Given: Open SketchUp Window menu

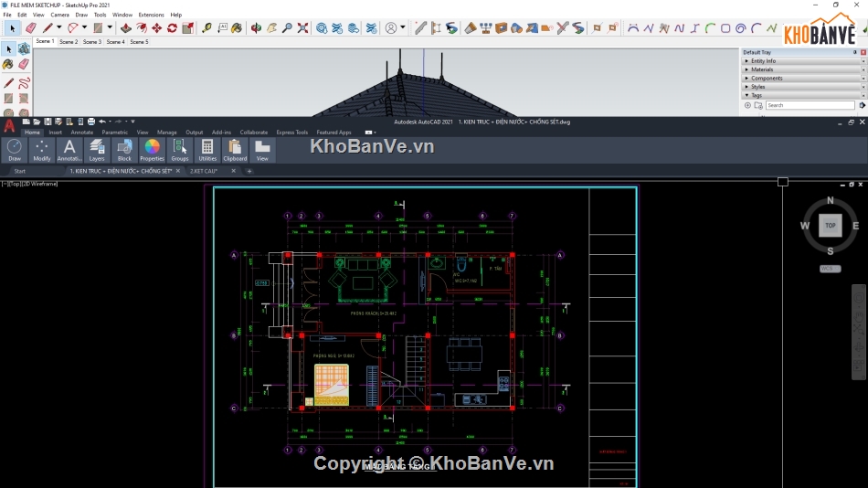Looking at the screenshot, I should tap(122, 15).
